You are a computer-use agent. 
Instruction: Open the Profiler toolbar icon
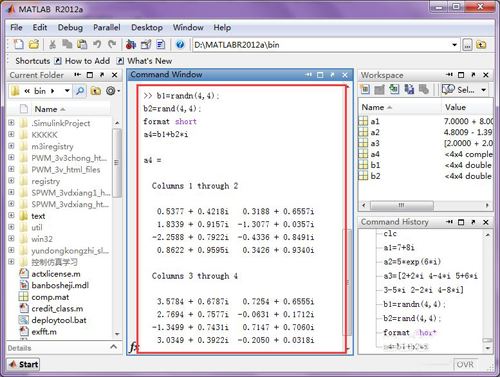(x=161, y=44)
